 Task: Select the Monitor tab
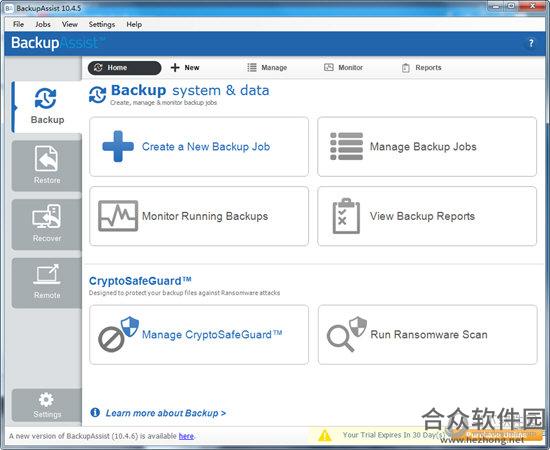(343, 68)
